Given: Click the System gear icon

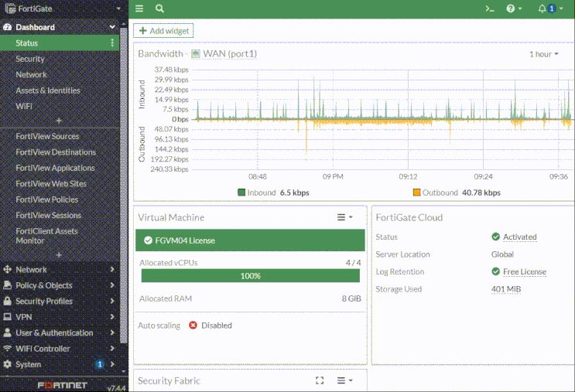Looking at the screenshot, I should pyautogui.click(x=7, y=364).
